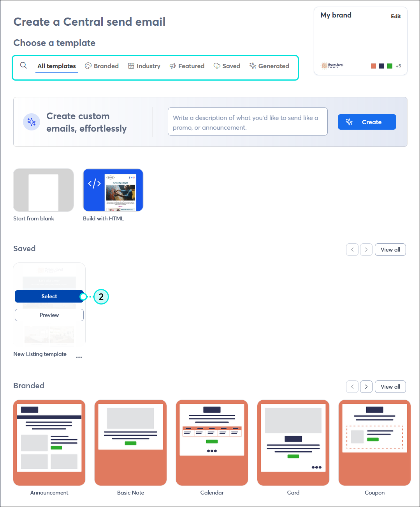The image size is (420, 507).
Task: Open the Featured templates megaphone icon
Action: tap(173, 66)
